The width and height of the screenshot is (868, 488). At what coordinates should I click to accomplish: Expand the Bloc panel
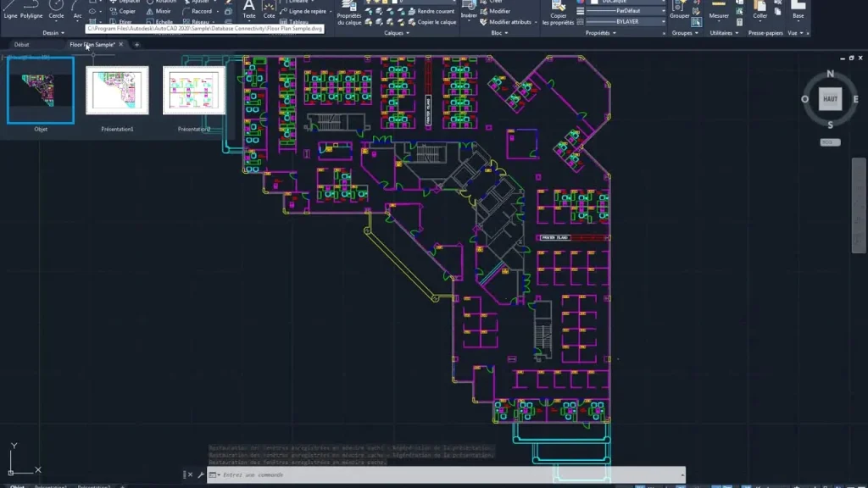499,33
